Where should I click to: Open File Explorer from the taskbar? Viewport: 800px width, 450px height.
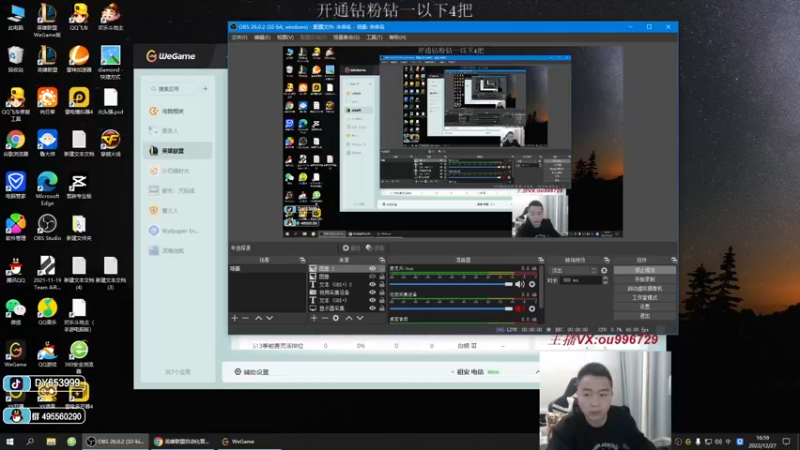point(51,441)
